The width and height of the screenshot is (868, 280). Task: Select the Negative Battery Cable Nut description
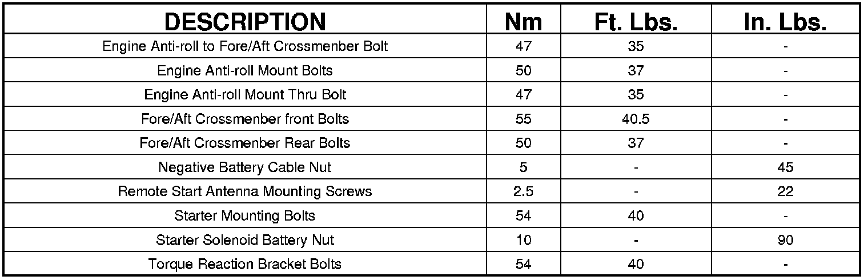coord(245,167)
